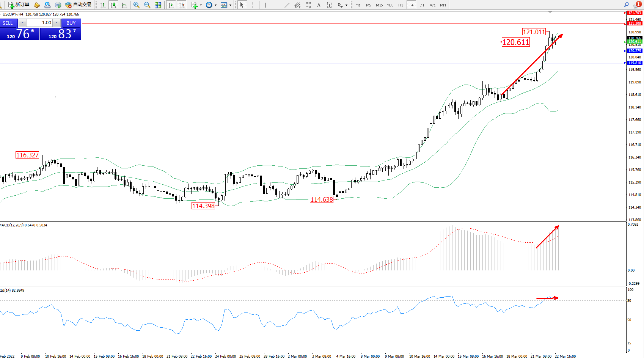Image resolution: width=644 pixels, height=358 pixels.
Task: Select the crosshair tool
Action: 253,5
